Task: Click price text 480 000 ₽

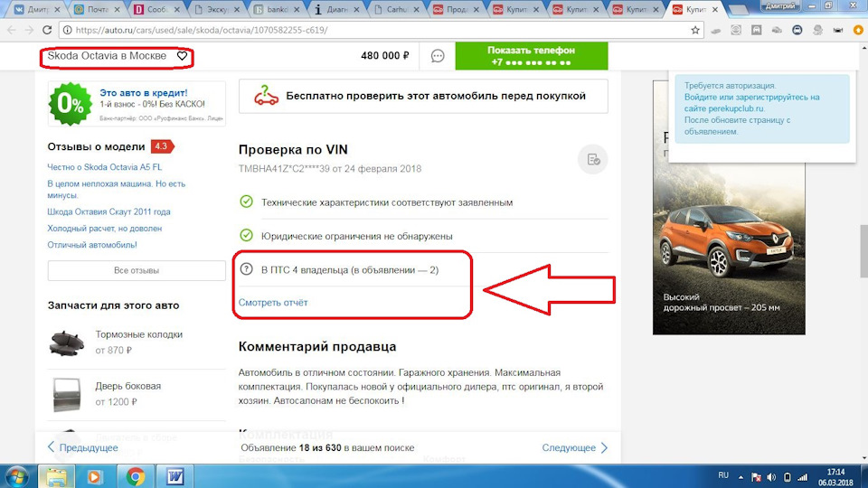Action: [385, 56]
